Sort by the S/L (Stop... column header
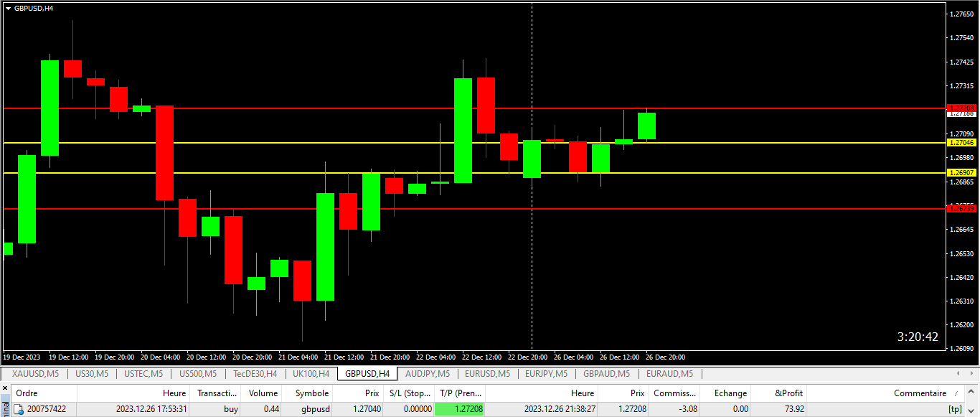980x417 pixels. pyautogui.click(x=409, y=393)
